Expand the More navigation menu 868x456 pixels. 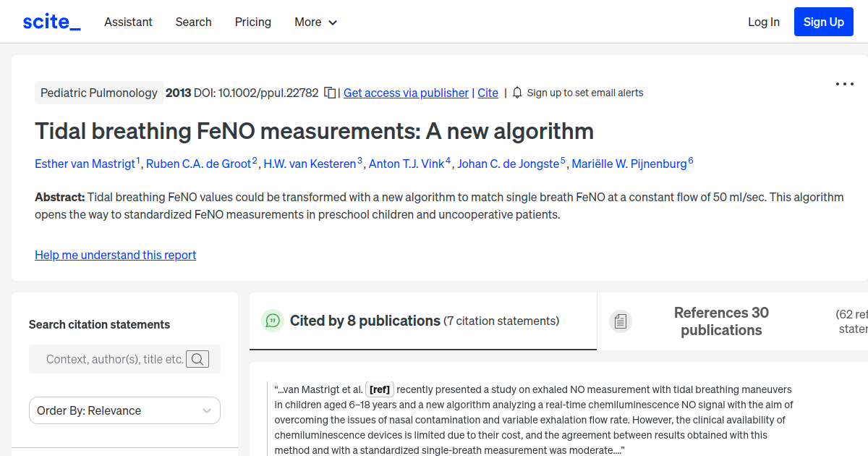click(x=315, y=22)
